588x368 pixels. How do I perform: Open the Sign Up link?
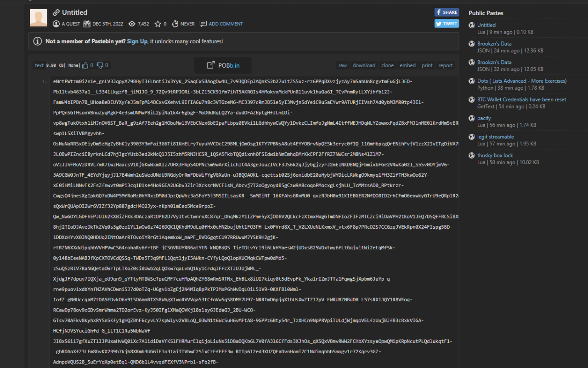[x=137, y=41]
